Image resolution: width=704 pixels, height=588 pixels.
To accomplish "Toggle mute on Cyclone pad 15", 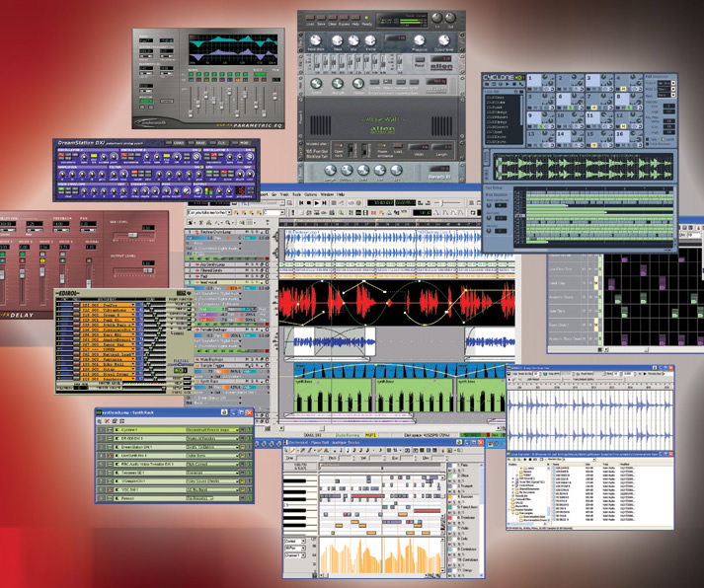I will click(594, 145).
